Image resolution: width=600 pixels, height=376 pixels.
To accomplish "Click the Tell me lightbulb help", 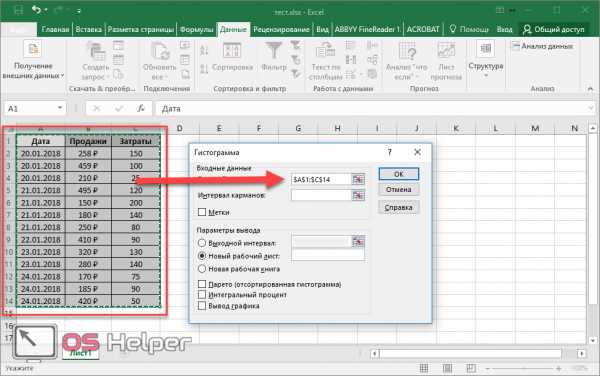I will 468,29.
